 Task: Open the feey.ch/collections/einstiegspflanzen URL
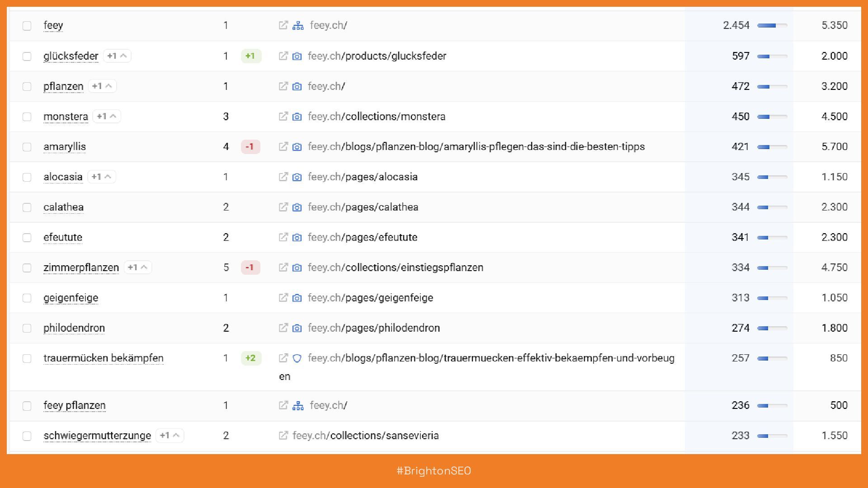point(396,267)
